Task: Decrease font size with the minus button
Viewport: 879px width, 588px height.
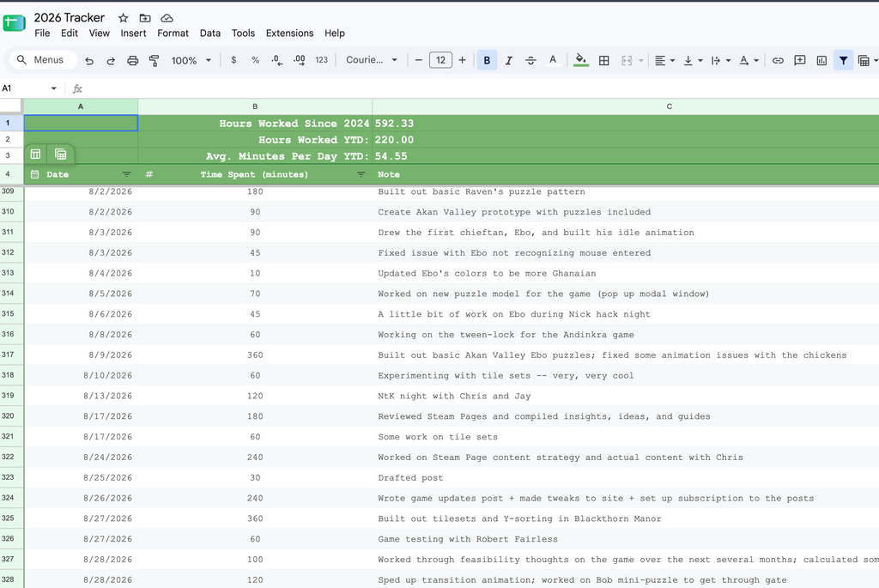Action: tap(418, 60)
